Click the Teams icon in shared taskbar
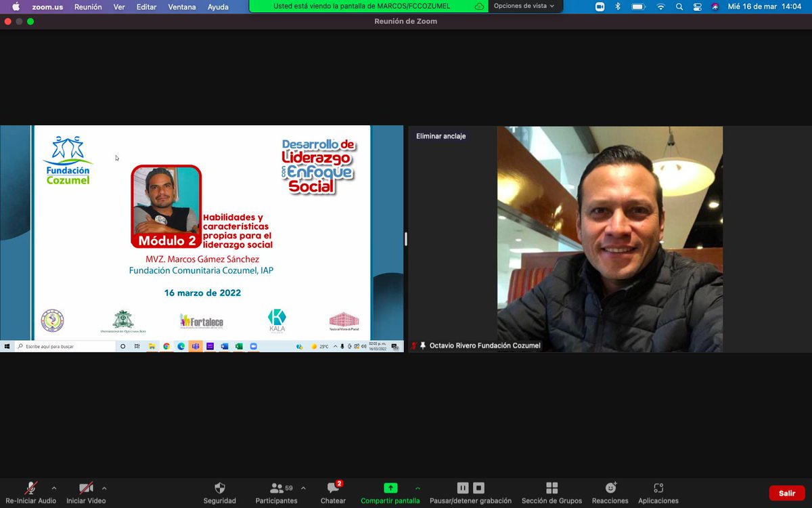Viewport: 812px width, 508px height. click(196, 346)
